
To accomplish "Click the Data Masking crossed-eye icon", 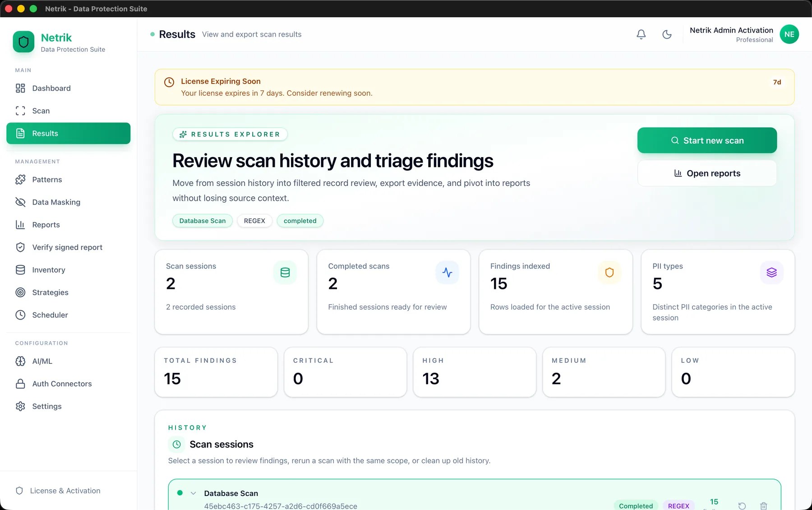I will [20, 202].
